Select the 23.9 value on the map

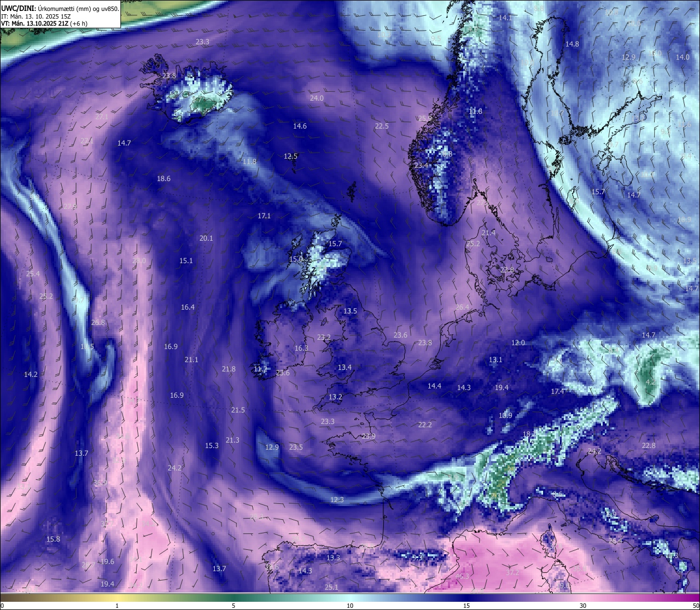[x=369, y=436]
